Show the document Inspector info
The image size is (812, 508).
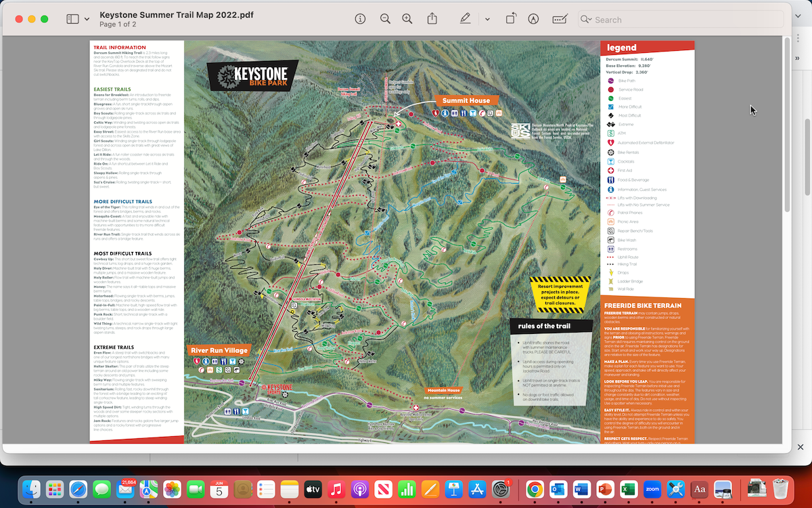pos(360,19)
